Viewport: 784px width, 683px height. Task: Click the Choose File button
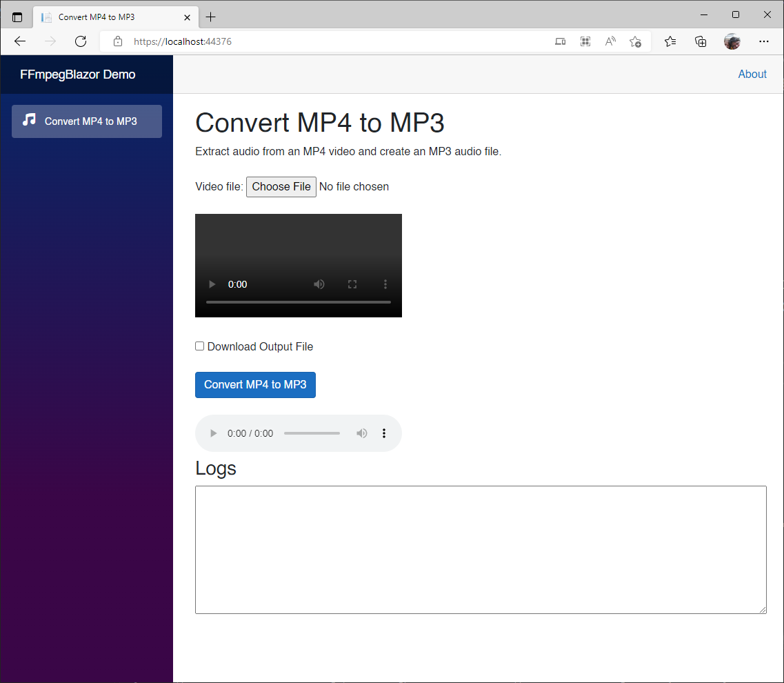coord(281,187)
